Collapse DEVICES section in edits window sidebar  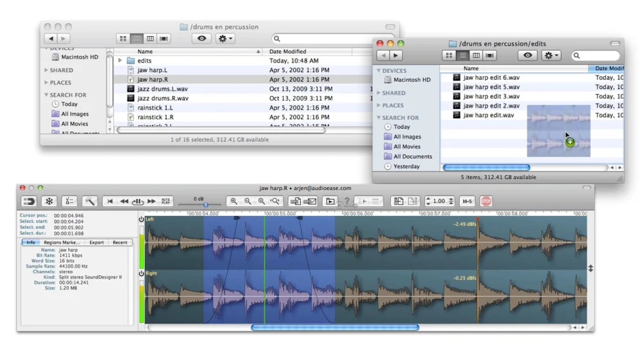coord(379,71)
